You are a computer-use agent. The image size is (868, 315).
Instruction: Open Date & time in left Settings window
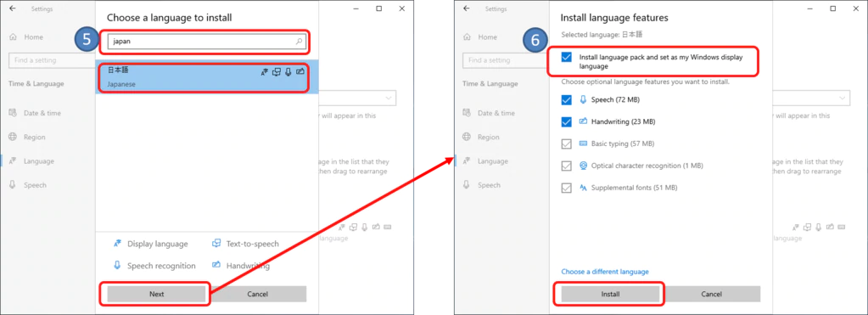42,113
